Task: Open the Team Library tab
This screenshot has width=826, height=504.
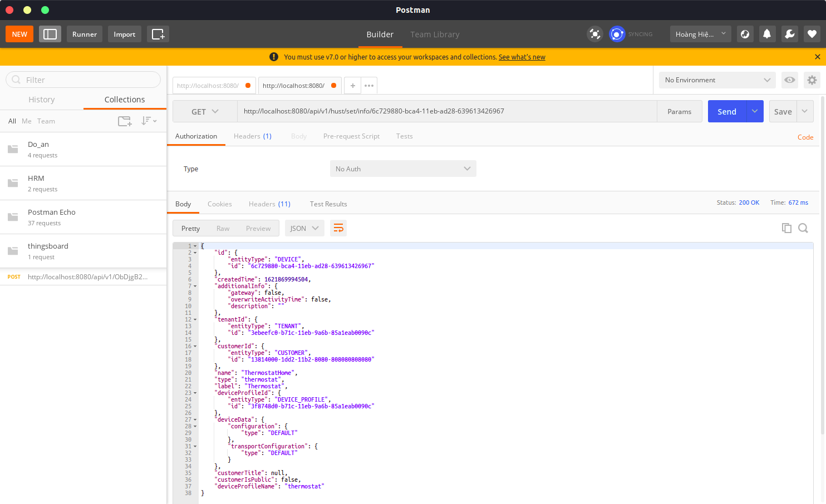Action: (x=435, y=34)
